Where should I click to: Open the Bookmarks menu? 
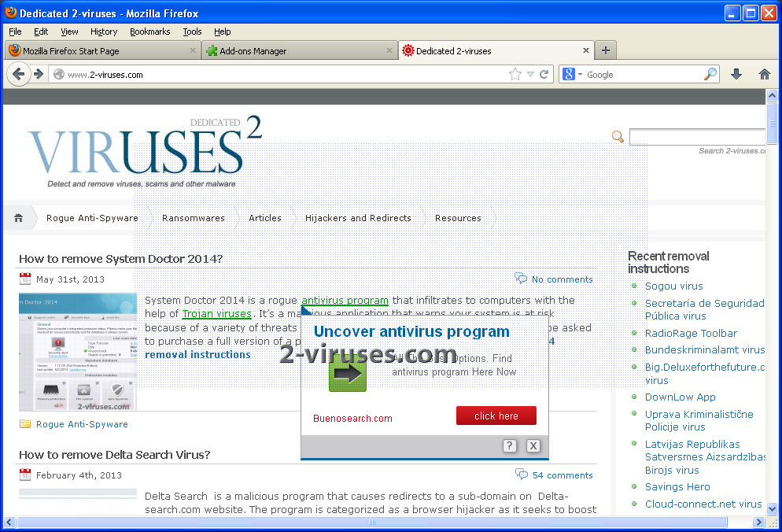149,31
